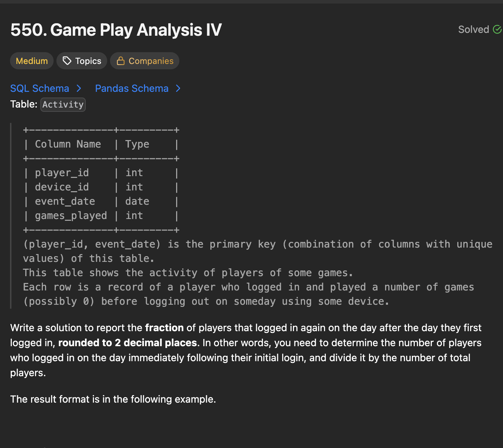Open the SQL Schema link
This screenshot has width=503, height=448.
(x=40, y=88)
